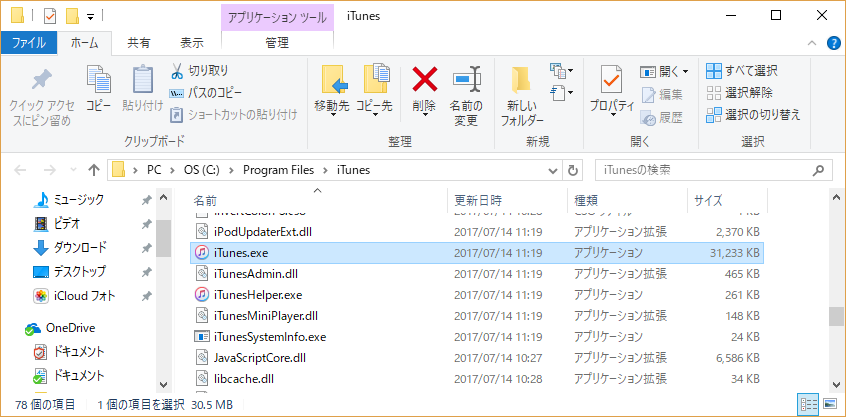The height and width of the screenshot is (417, 846).
Task: Click the Up arrow navigation button
Action: 94,170
